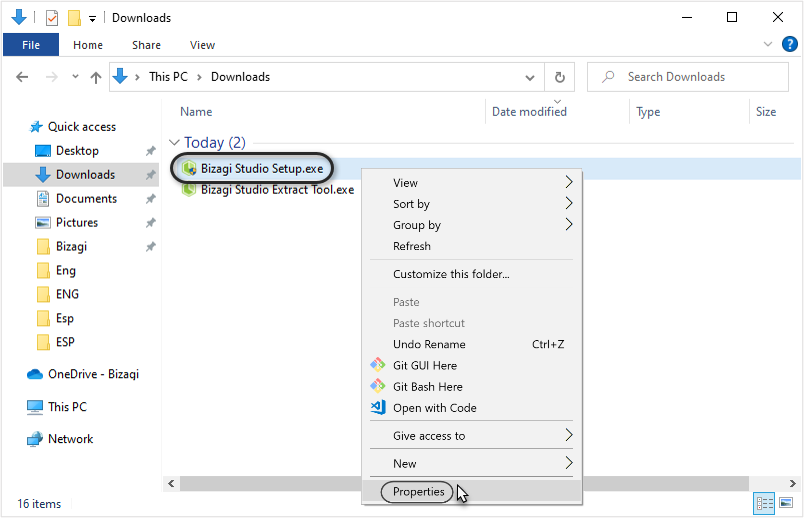Select the uppercase ESP folder in the sidebar
The width and height of the screenshot is (804, 518).
point(65,342)
